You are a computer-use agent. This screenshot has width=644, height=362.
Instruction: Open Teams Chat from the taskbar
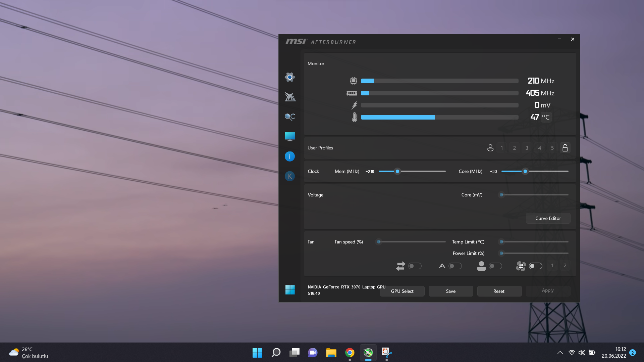point(313,352)
